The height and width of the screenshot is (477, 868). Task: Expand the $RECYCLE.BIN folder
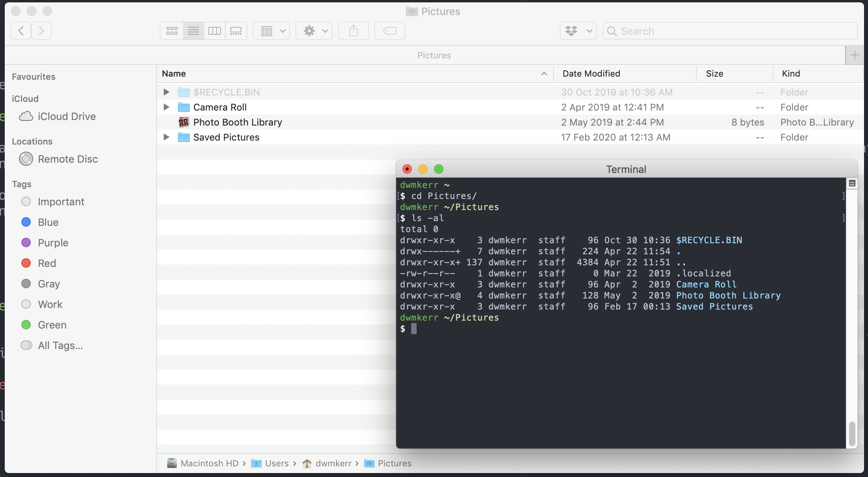coord(165,92)
